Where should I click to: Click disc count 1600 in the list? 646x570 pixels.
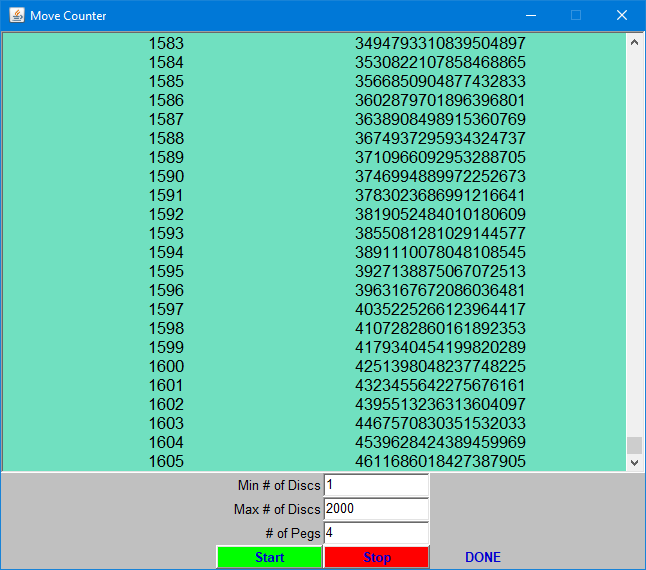point(166,367)
